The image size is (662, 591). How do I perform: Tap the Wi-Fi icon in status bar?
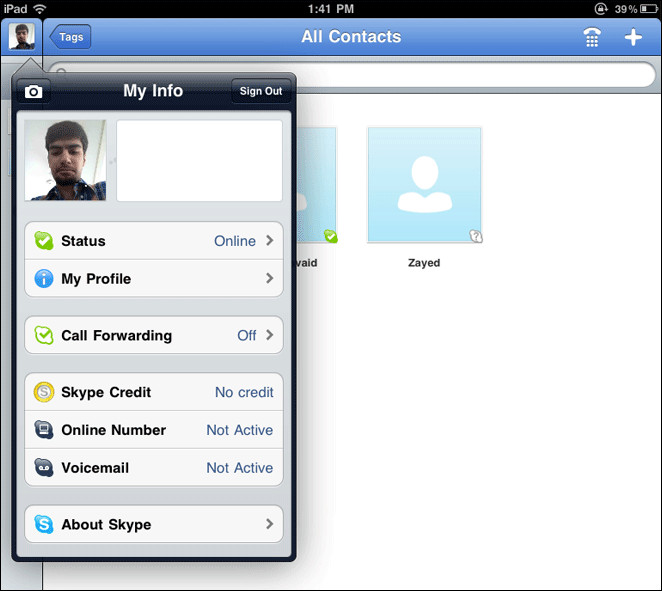40,8
